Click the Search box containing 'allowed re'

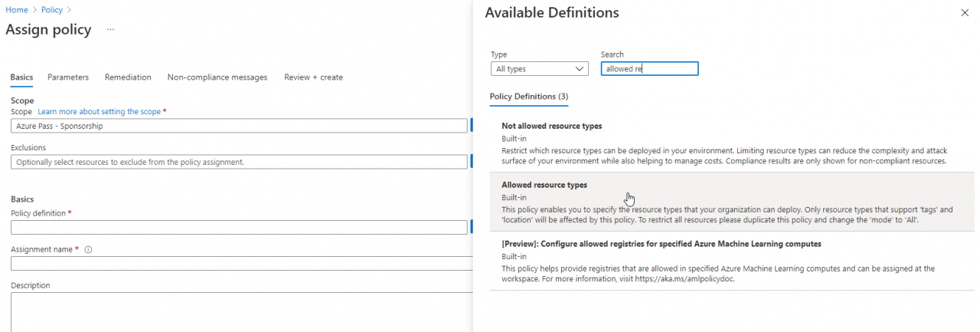point(649,69)
